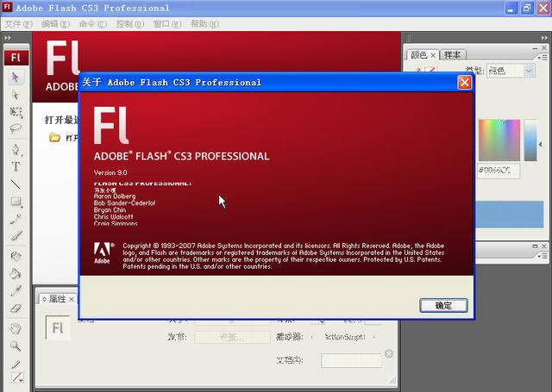The height and width of the screenshot is (392, 552).
Task: Click the blue color preview swatch
Action: [510, 215]
